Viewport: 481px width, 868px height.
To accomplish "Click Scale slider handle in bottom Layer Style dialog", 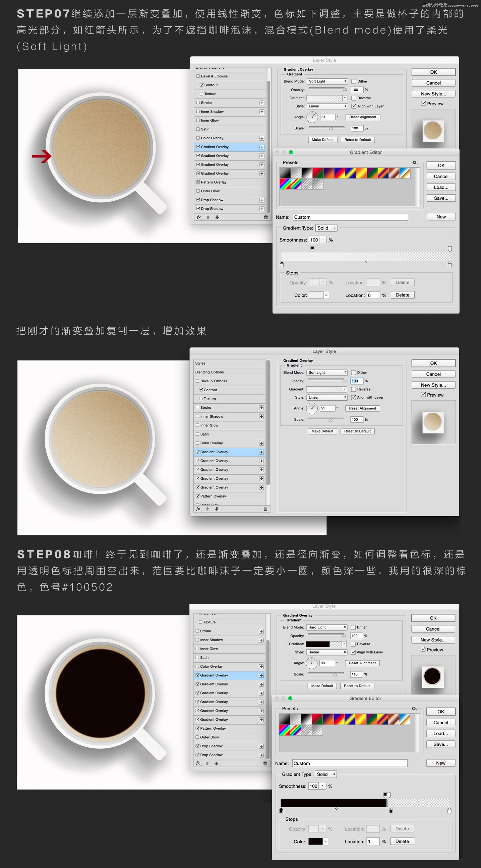I will pos(335,674).
